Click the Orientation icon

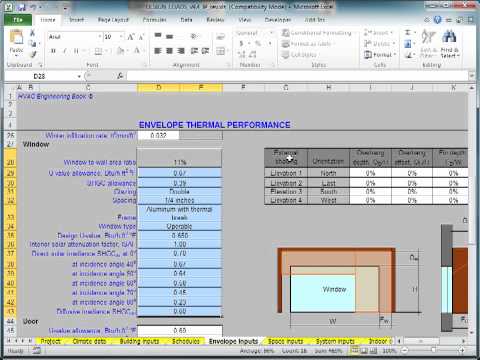(x=194, y=36)
